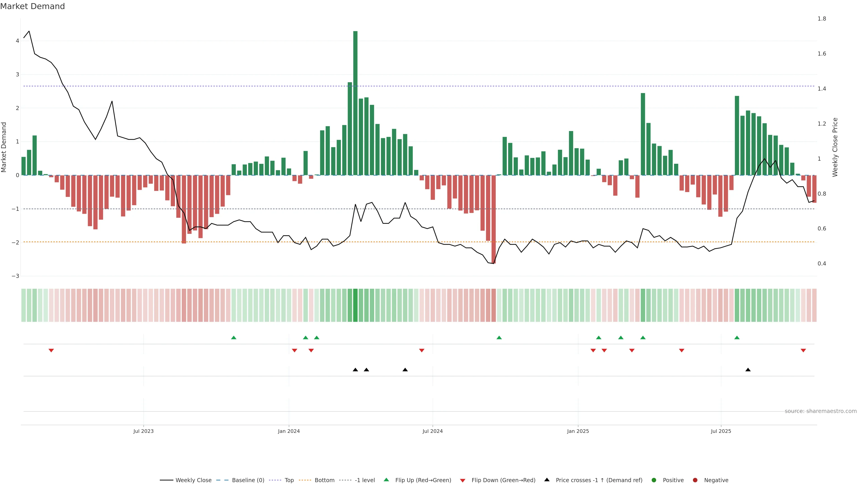868x488 pixels.
Task: Click Flip Up green triangle legend icon
Action: [387, 480]
